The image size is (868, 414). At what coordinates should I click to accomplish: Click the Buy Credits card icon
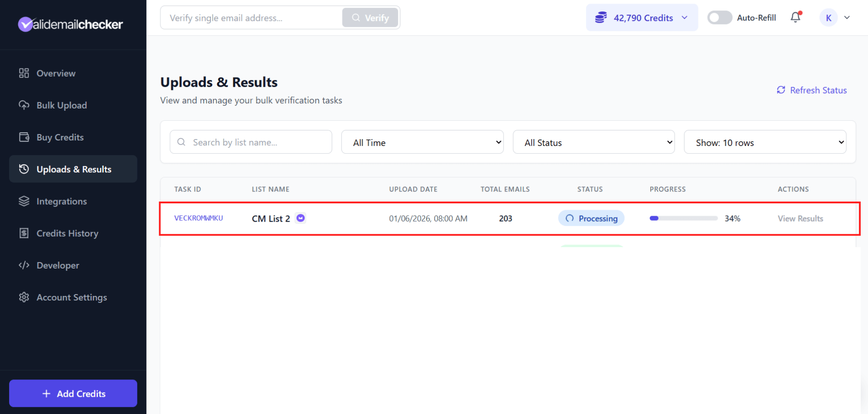[x=24, y=137]
